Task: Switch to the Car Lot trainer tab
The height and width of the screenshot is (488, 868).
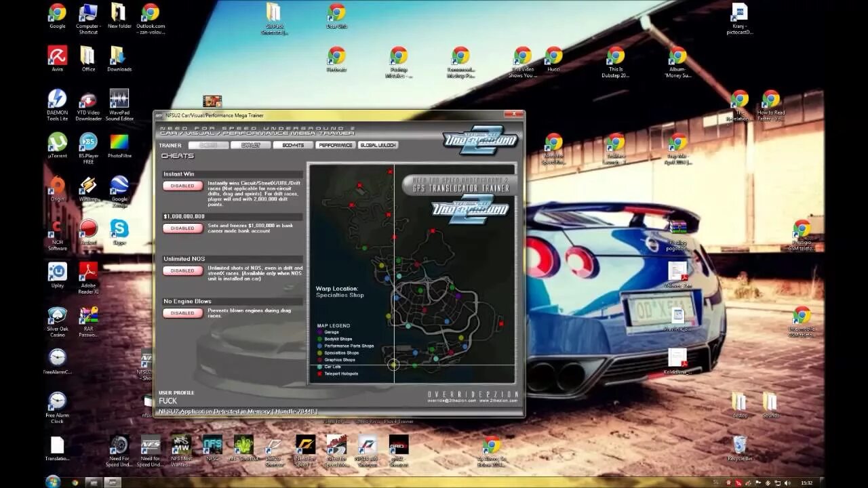Action: tap(251, 145)
